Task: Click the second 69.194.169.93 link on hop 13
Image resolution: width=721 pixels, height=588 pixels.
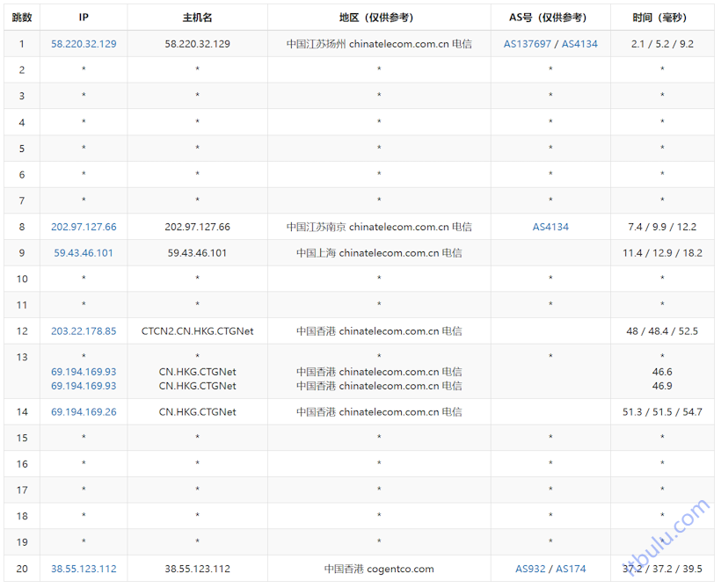Action: click(84, 386)
